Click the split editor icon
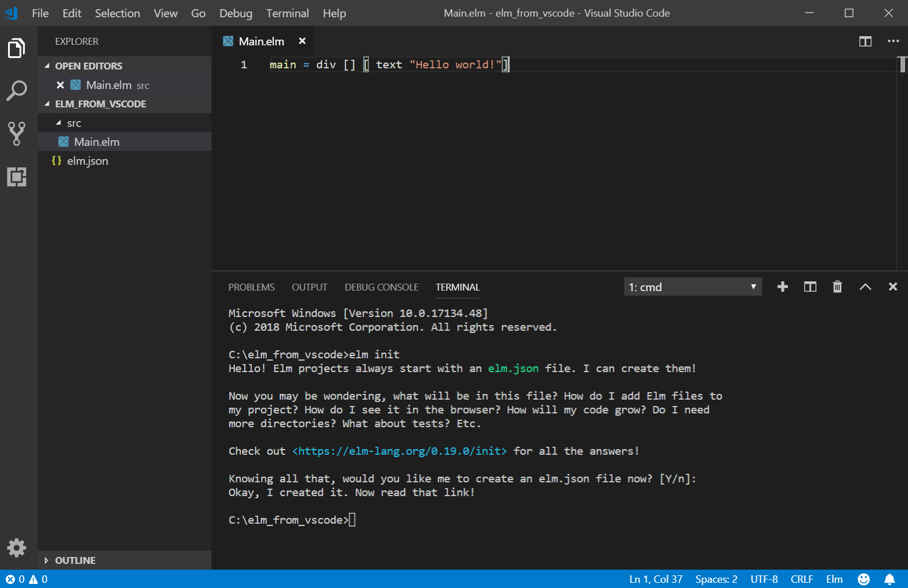The height and width of the screenshot is (588, 908). (x=865, y=41)
